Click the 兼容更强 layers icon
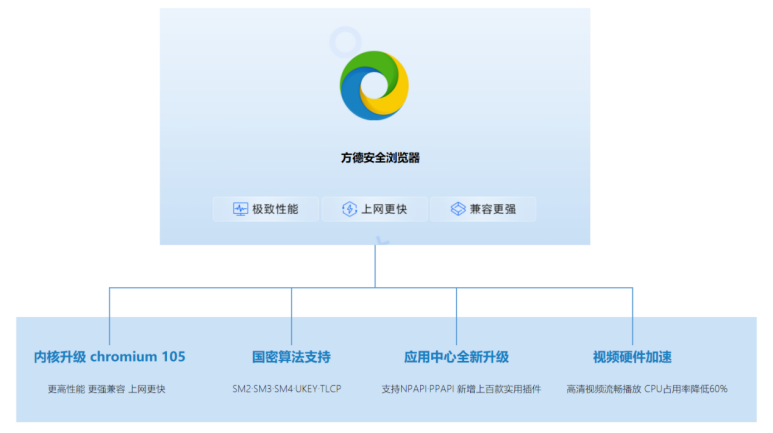Screen dimensions: 773x433 tap(458, 209)
